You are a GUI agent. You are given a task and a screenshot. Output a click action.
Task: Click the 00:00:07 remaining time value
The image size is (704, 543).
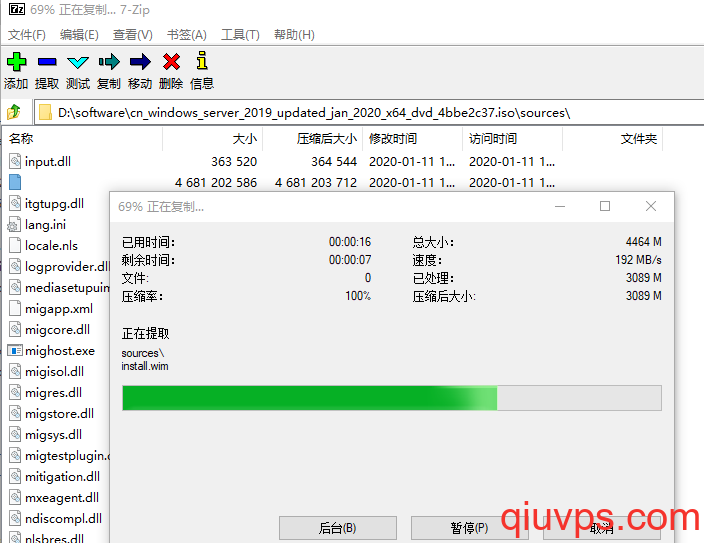click(350, 260)
